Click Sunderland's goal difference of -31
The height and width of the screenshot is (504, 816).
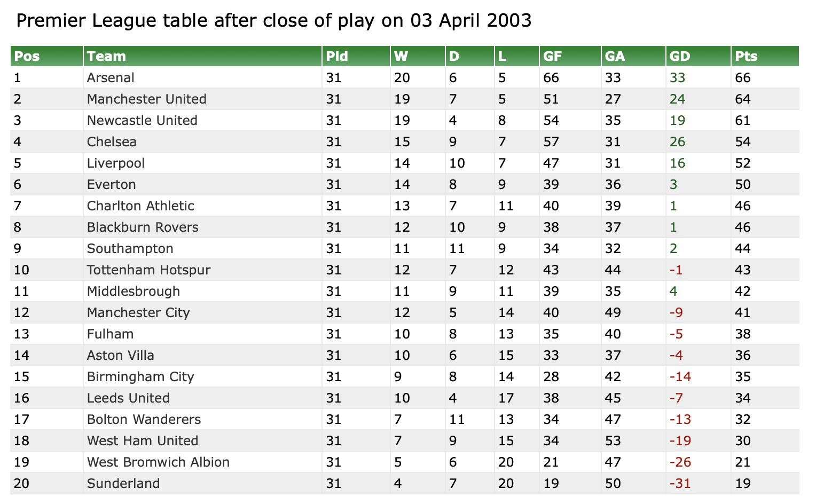pos(680,484)
